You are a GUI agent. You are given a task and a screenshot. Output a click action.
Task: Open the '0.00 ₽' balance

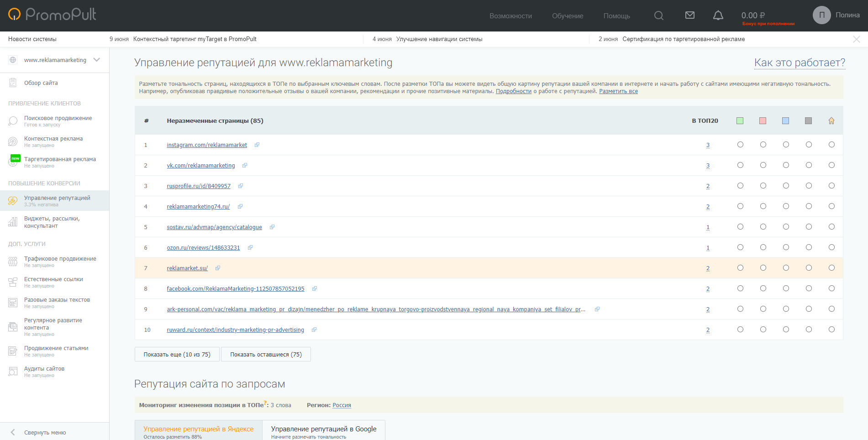click(x=753, y=15)
